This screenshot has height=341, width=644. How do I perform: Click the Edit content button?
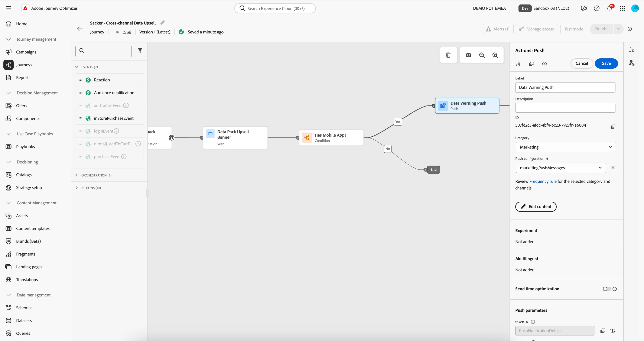coord(536,207)
